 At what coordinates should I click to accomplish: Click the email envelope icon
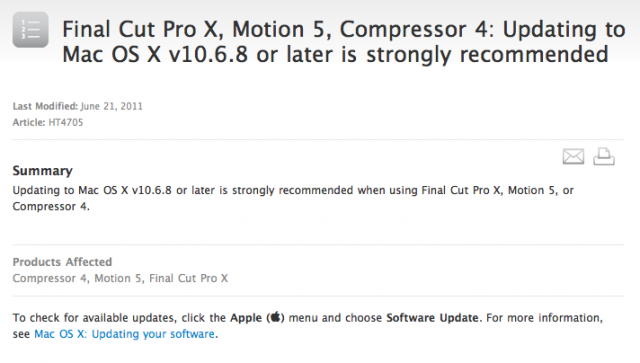[573, 156]
